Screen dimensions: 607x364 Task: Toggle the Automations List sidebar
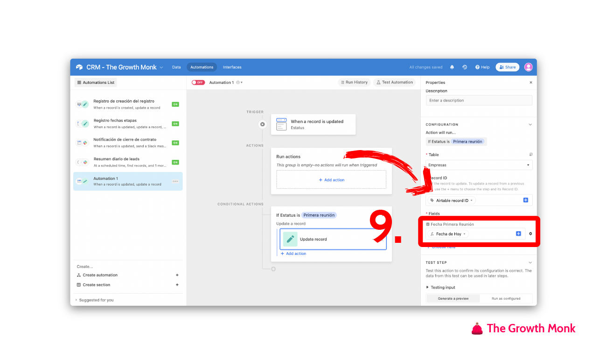coord(96,82)
